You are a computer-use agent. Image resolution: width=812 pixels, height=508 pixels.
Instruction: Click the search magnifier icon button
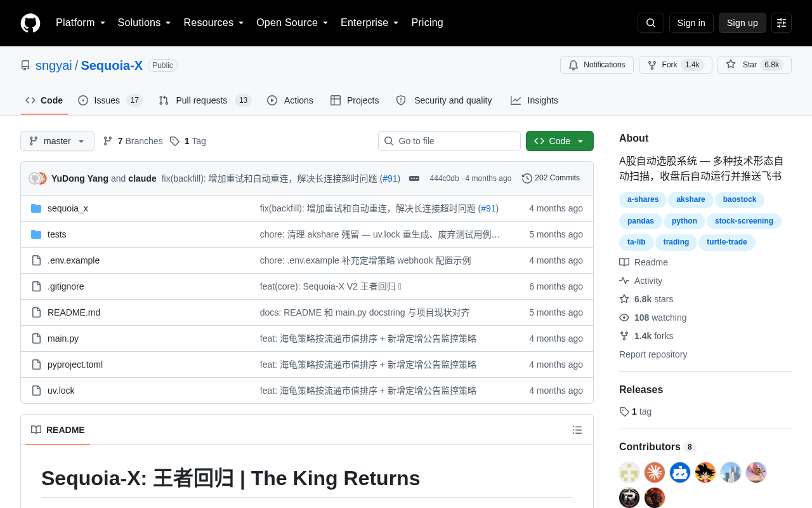coord(651,23)
